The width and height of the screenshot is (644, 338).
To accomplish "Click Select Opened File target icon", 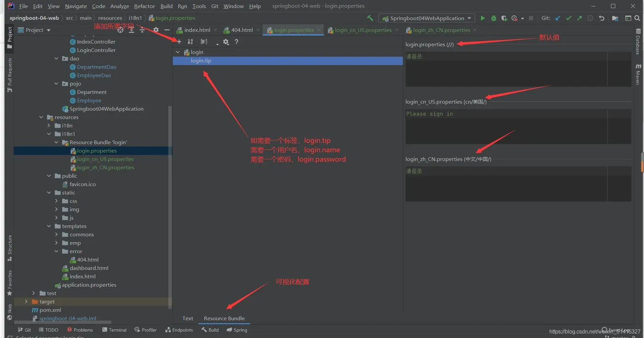I will [120, 30].
